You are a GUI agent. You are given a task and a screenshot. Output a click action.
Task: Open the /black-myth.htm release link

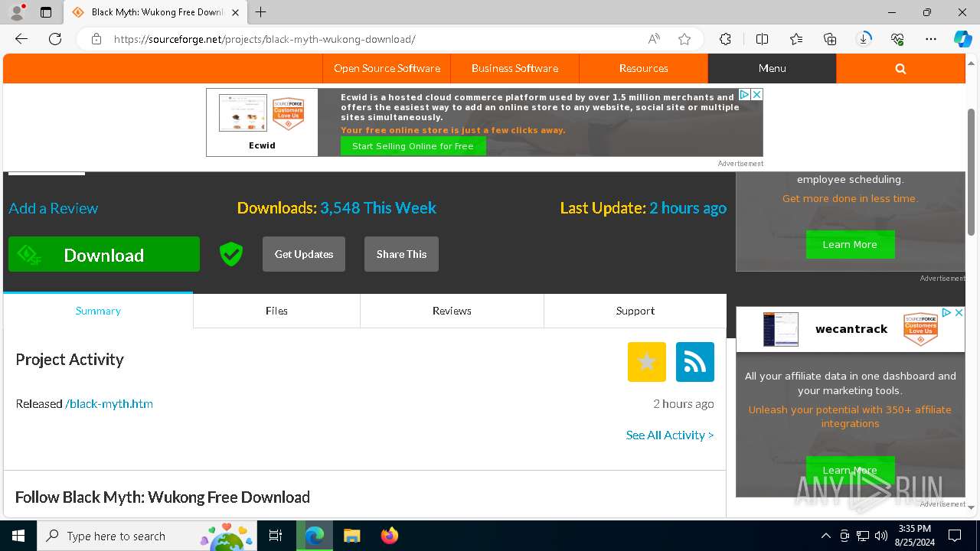point(109,403)
